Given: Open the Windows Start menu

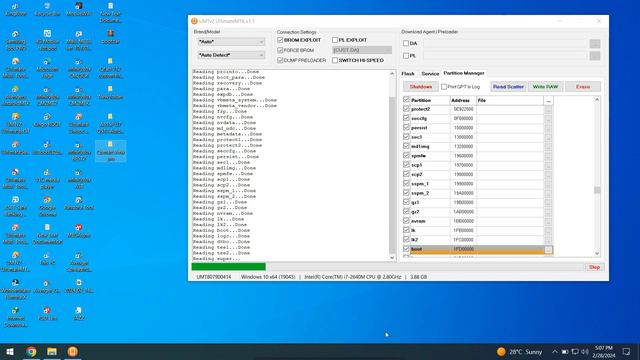Looking at the screenshot, I should 10,351.
